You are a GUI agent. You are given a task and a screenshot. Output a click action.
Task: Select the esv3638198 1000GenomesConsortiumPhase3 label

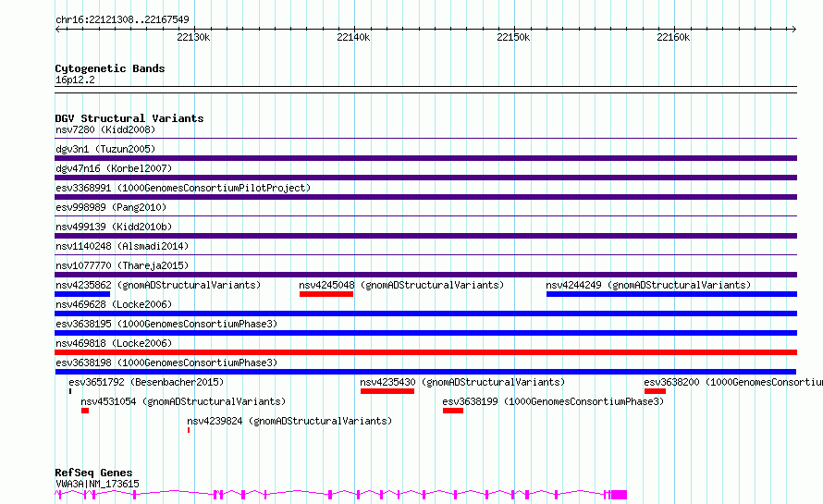166,363
